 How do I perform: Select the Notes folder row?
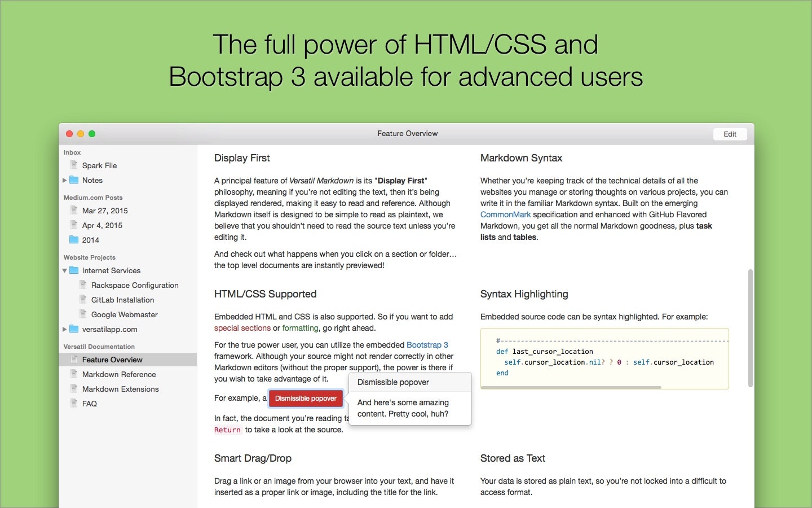pos(127,180)
